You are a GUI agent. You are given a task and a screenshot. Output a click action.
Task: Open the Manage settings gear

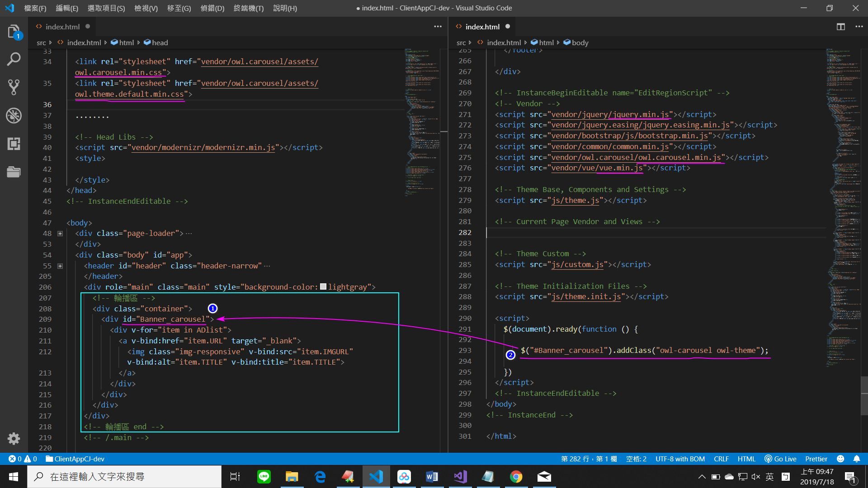coord(14,439)
